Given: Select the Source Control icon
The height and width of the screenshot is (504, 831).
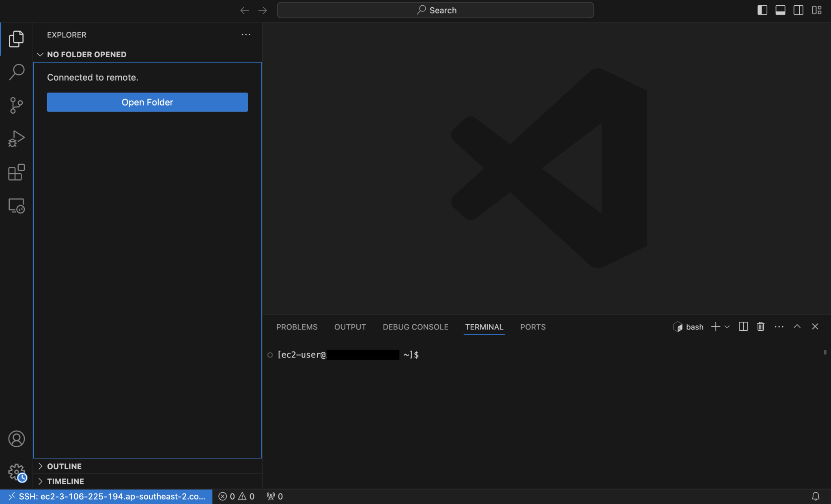Looking at the screenshot, I should (16, 105).
